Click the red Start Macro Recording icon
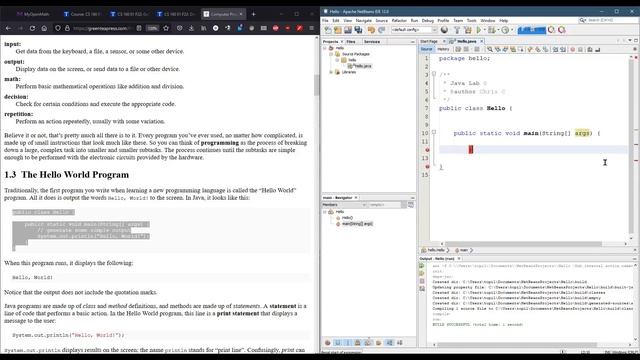The height and width of the screenshot is (360, 640). [572, 49]
